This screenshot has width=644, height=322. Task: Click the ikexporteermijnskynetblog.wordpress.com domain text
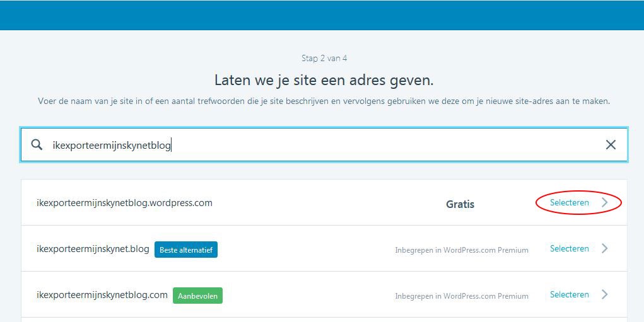click(124, 203)
